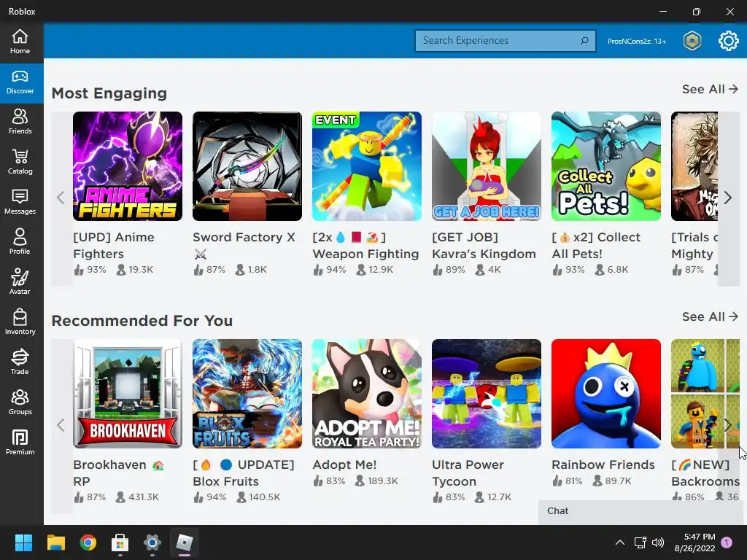
Task: Open Rainbow Friends thumbnail
Action: click(x=606, y=394)
